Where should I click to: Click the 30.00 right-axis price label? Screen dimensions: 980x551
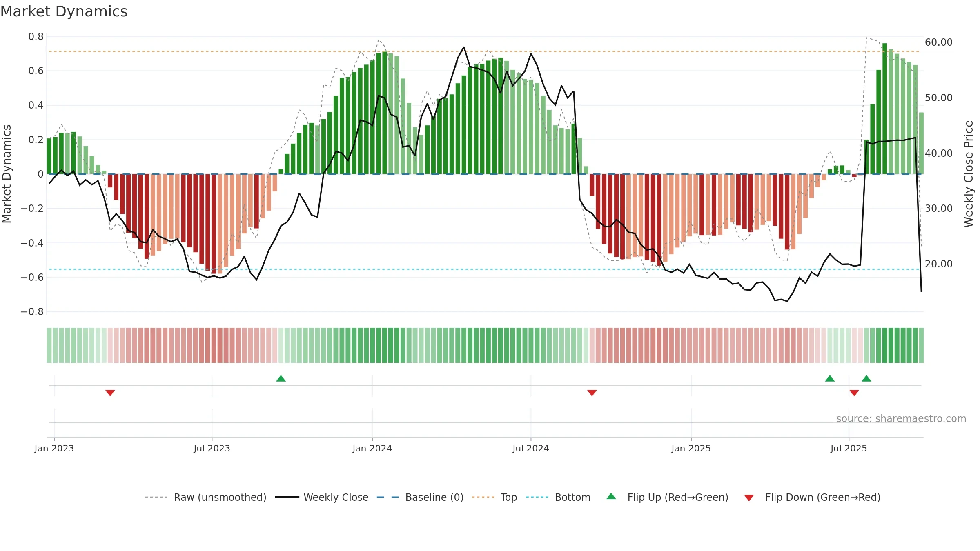(939, 209)
